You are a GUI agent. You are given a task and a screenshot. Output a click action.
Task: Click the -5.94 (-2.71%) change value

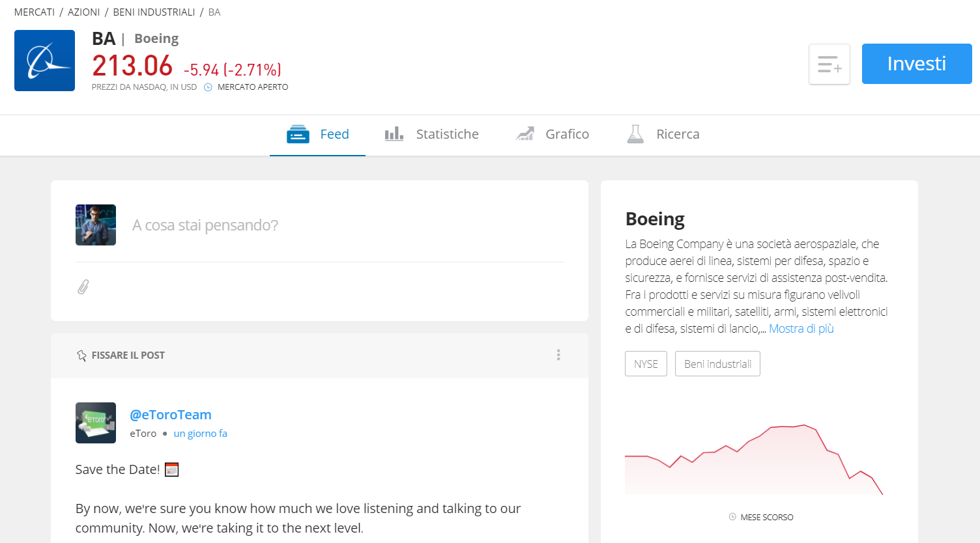click(x=233, y=70)
